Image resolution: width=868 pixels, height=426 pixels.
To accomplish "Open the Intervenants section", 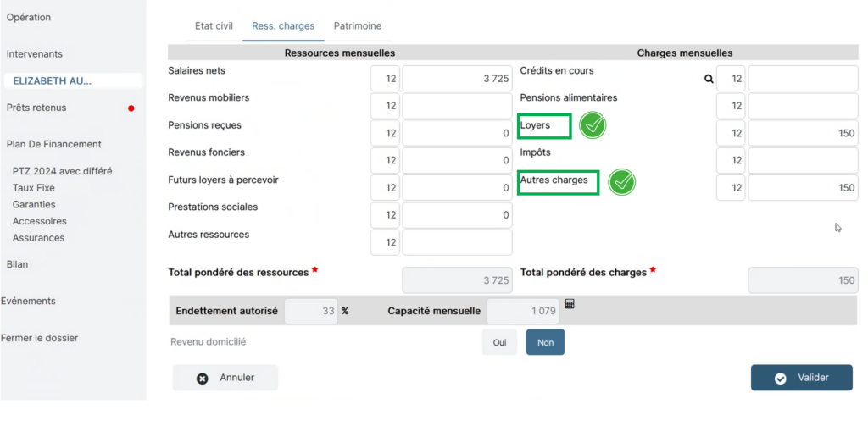I will point(35,53).
